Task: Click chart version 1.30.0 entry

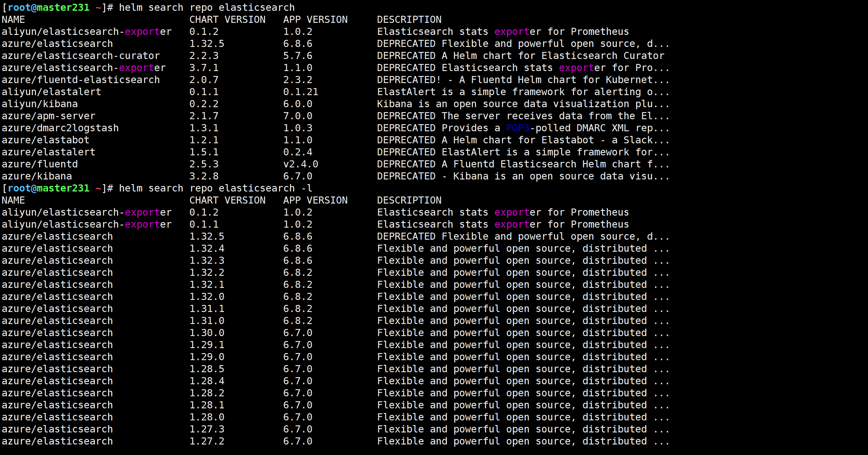Action: tap(207, 333)
